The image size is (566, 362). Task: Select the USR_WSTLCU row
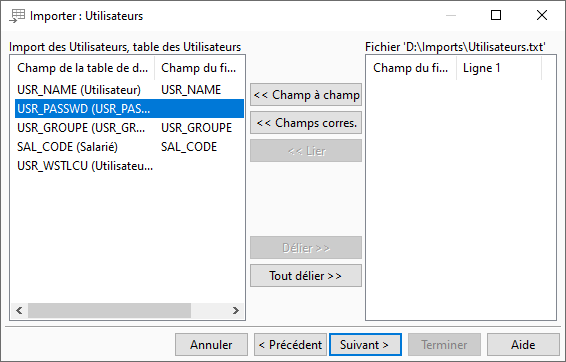pos(129,166)
